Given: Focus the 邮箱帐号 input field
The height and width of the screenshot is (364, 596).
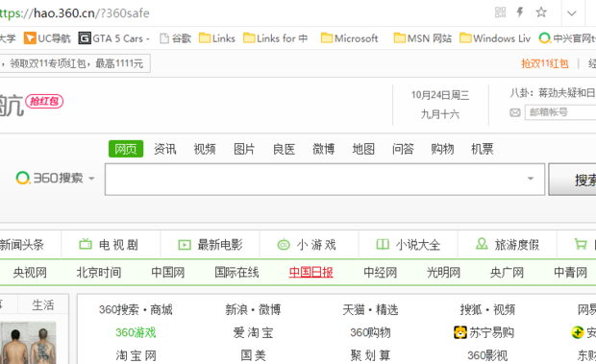Looking at the screenshot, I should tap(560, 112).
